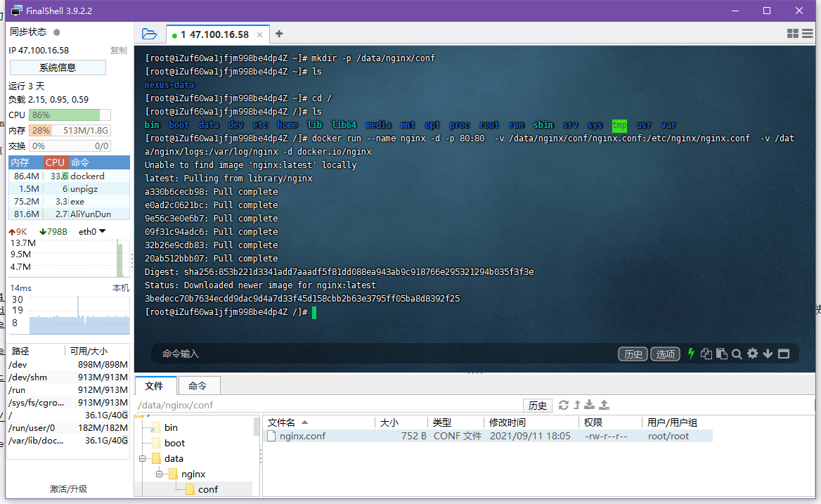Click the /dev/shm disk row
821x504 pixels.
point(68,377)
